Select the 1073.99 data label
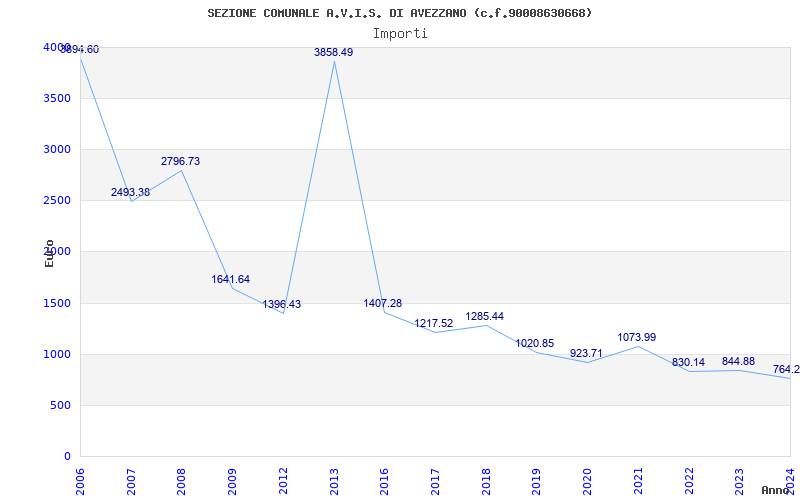Image resolution: width=800 pixels, height=500 pixels. pyautogui.click(x=637, y=337)
